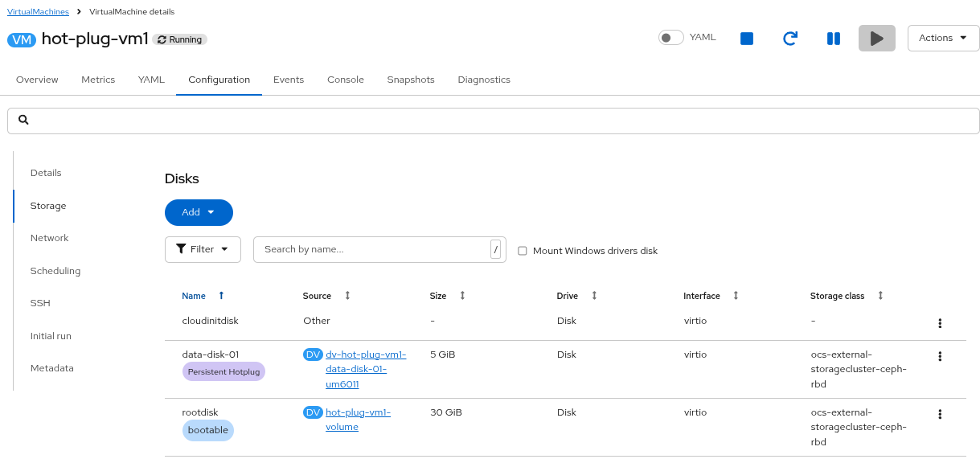The width and height of the screenshot is (980, 459).
Task: Pause the VM using the pause icon
Action: point(833,39)
